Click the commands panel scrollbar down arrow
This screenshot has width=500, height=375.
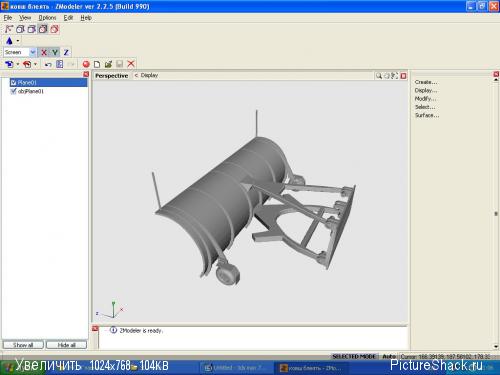[x=496, y=347]
